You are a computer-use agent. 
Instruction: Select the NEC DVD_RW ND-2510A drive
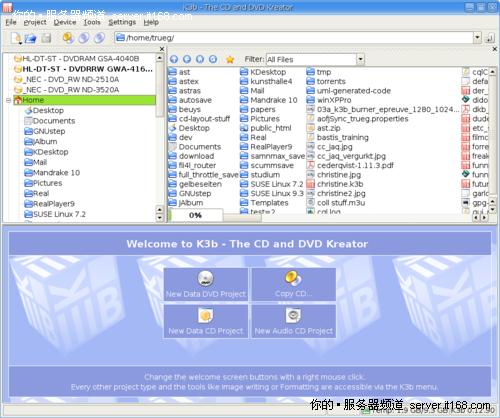click(67, 79)
